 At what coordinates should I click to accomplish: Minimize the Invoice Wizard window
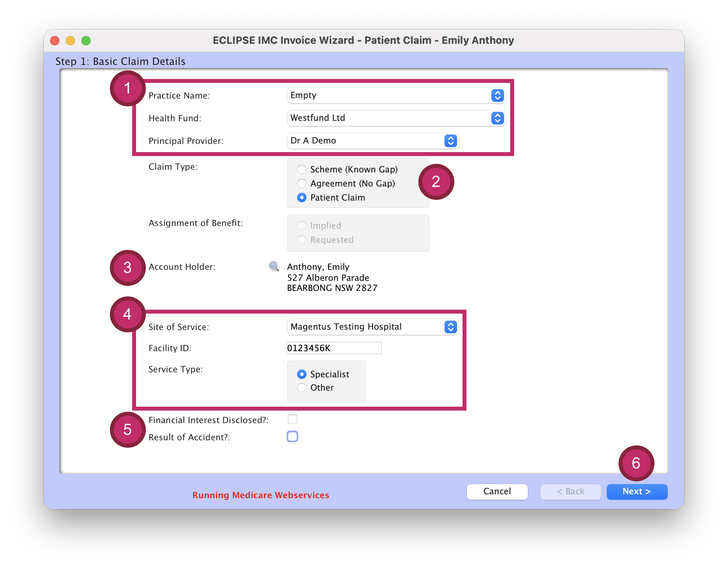(x=70, y=41)
